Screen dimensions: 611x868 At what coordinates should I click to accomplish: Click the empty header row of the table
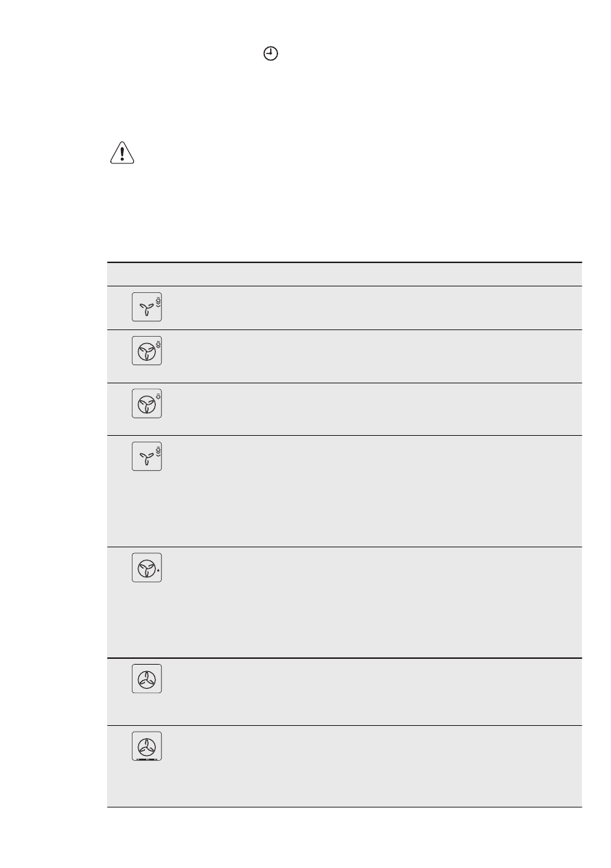coord(344,274)
